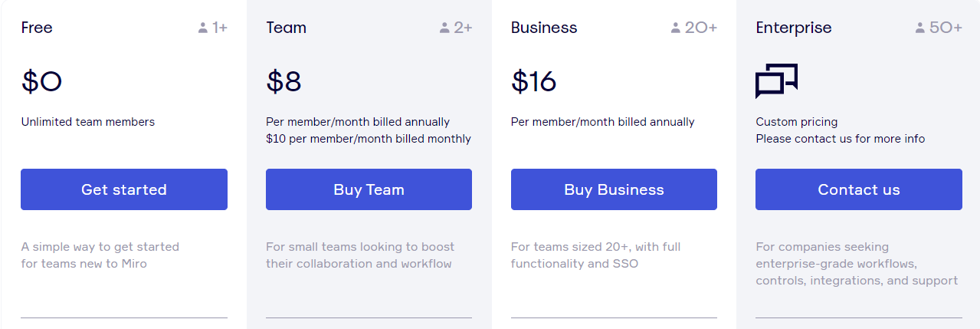The width and height of the screenshot is (980, 329).
Task: Click the person icon beside 50+
Action: [919, 28]
